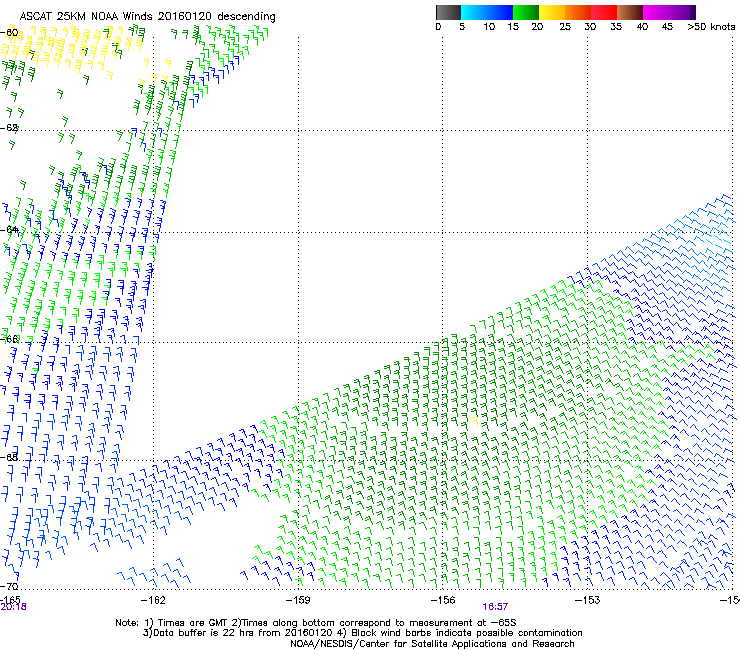Click the longitude label '-153'
Screen dimensions: 740x650
click(x=587, y=600)
